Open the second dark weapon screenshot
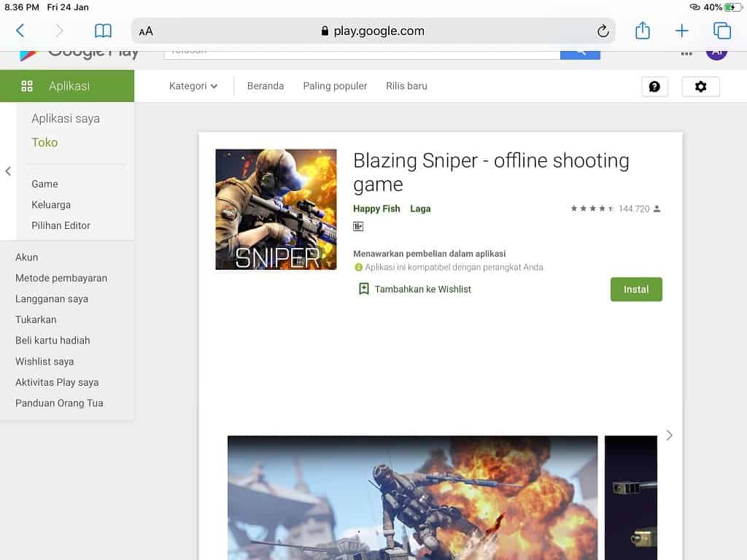Image resolution: width=747 pixels, height=560 pixels. (x=631, y=497)
